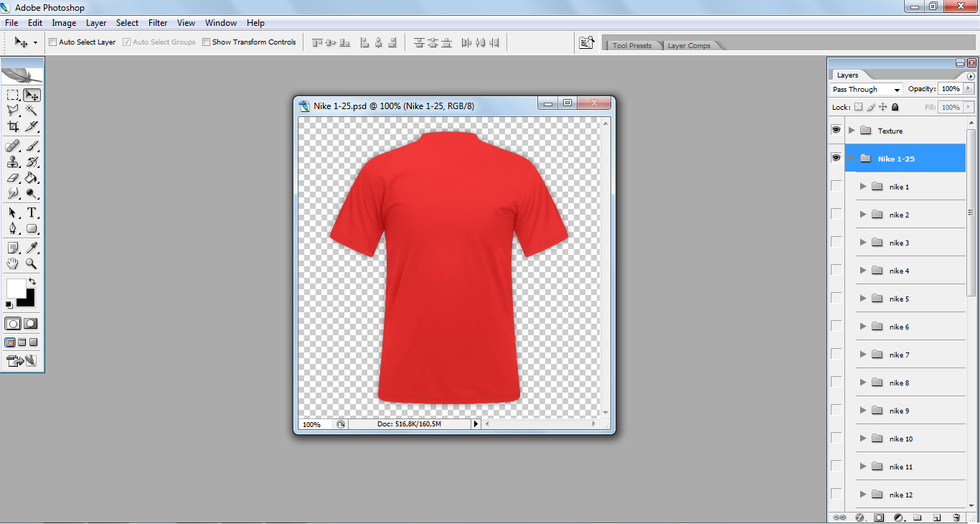Expand the Texture layer group
The width and height of the screenshot is (980, 524).
[852, 131]
